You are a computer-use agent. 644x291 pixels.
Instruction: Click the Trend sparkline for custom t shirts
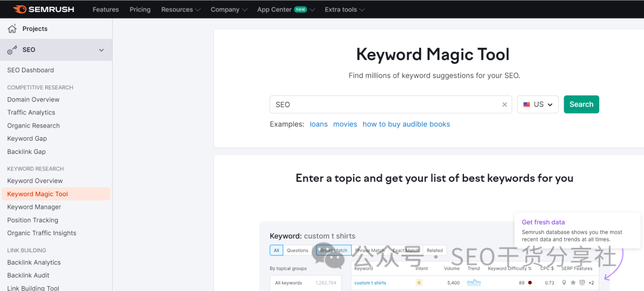tap(473, 283)
